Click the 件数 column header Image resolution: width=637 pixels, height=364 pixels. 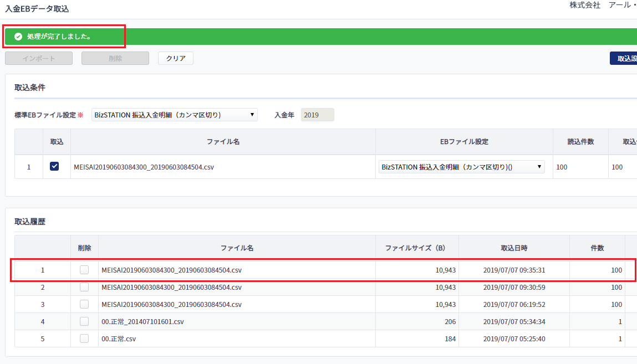[597, 248]
